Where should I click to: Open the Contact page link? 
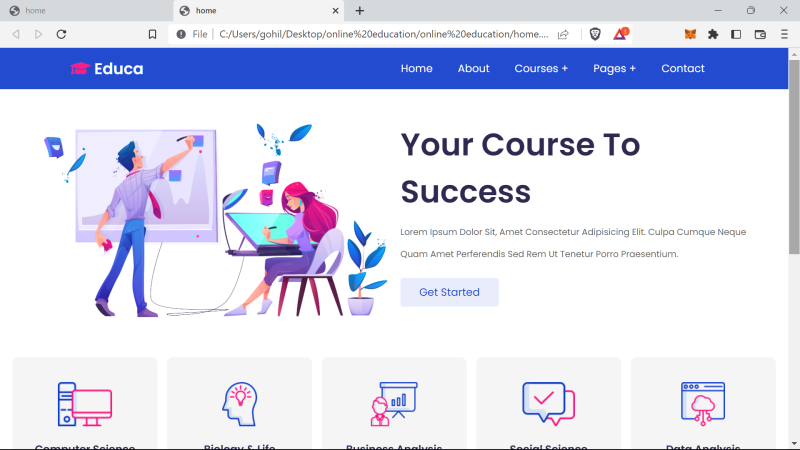click(683, 68)
